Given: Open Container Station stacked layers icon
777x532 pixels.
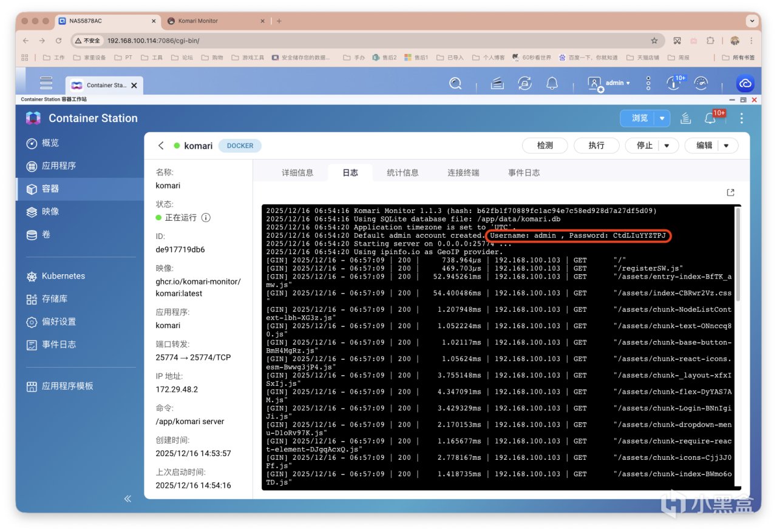Looking at the screenshot, I should tap(686, 118).
